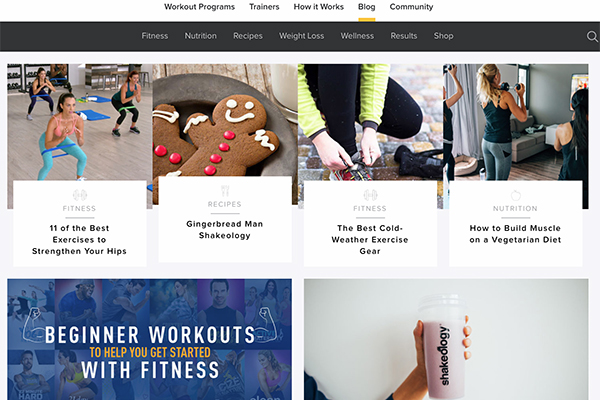
Task: Go to Trainers page
Action: pos(264,7)
